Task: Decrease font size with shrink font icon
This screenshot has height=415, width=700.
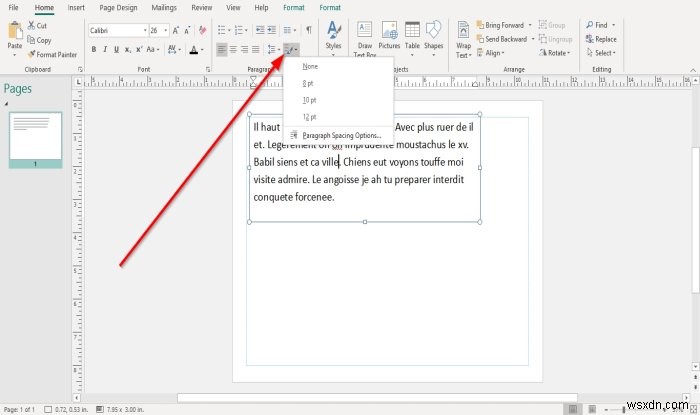Action: pos(187,30)
